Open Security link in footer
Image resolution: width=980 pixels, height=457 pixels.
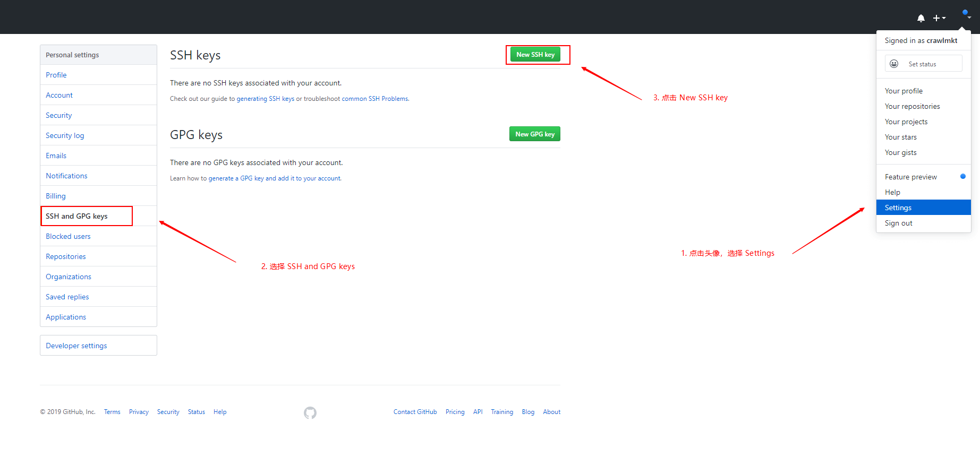[x=168, y=412]
